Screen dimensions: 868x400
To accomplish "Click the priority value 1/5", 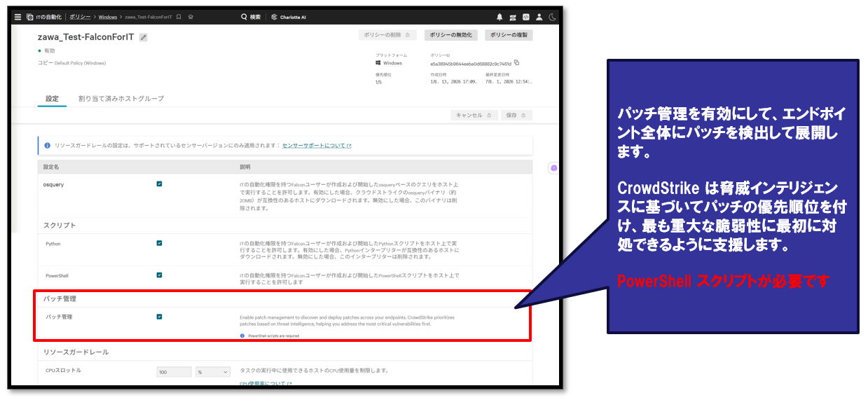I will [x=378, y=82].
